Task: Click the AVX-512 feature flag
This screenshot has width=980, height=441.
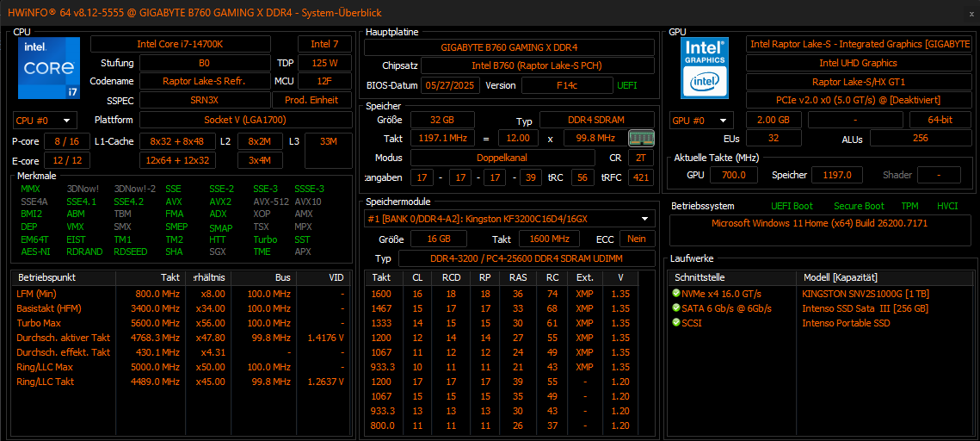Action: coord(270,202)
